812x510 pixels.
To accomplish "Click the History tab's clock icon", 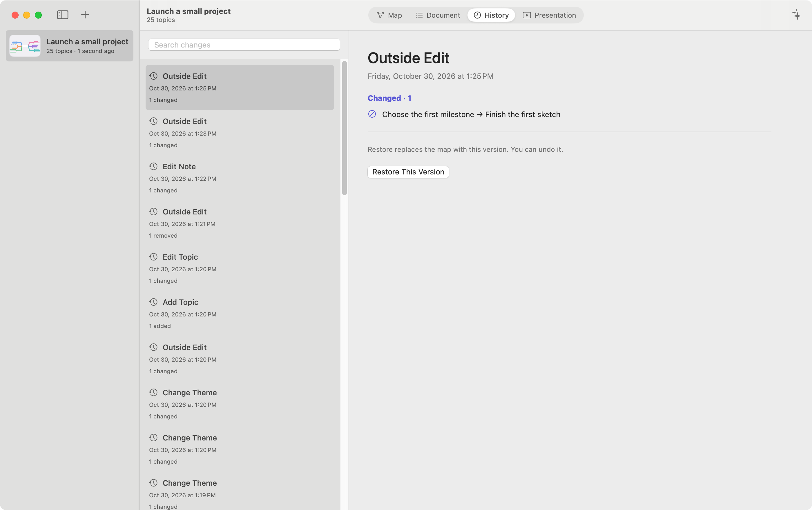I will (477, 15).
